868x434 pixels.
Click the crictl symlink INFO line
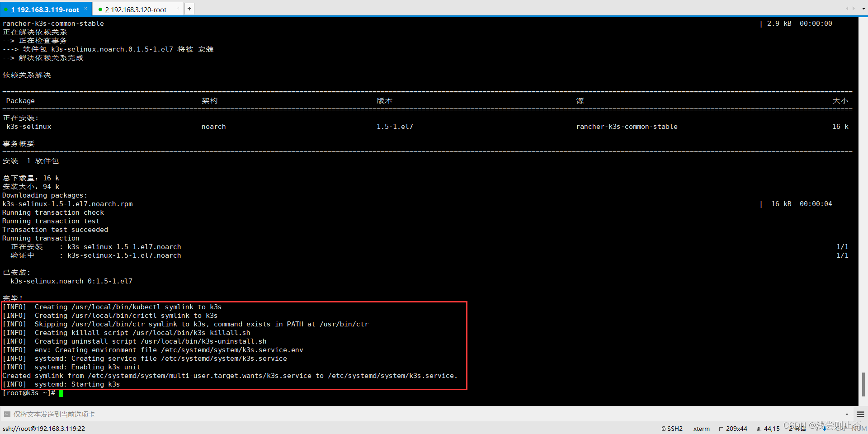(110, 316)
